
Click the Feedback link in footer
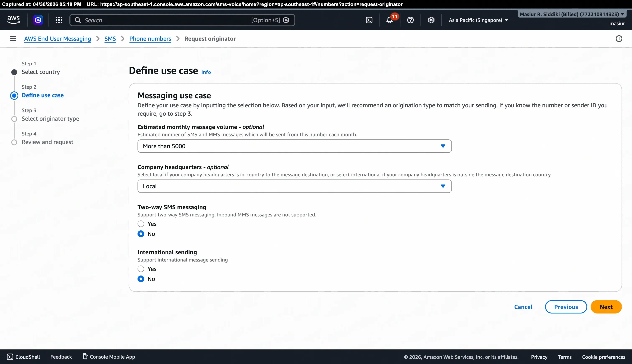61,357
